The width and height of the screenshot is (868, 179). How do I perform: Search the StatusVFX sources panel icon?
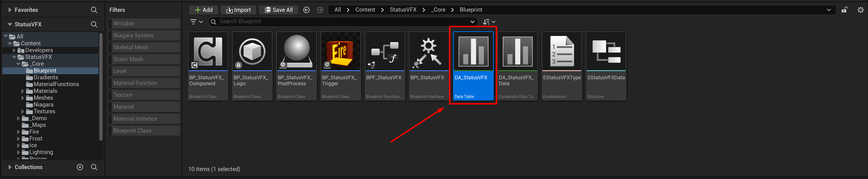click(x=94, y=24)
